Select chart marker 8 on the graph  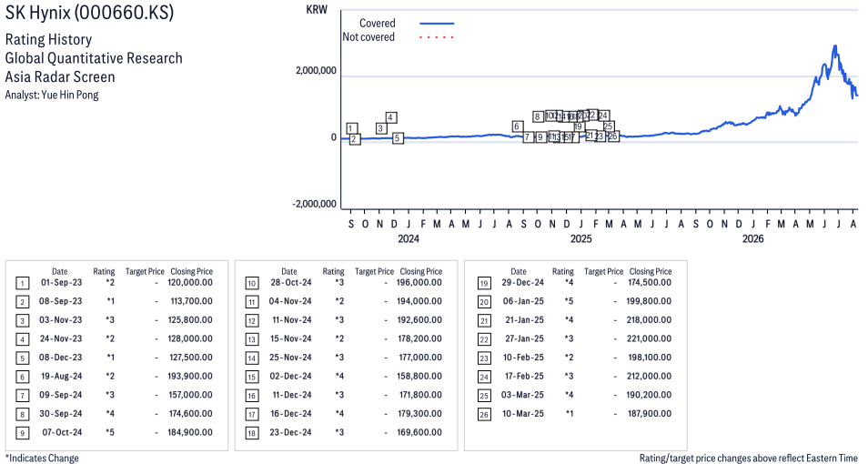click(x=538, y=116)
